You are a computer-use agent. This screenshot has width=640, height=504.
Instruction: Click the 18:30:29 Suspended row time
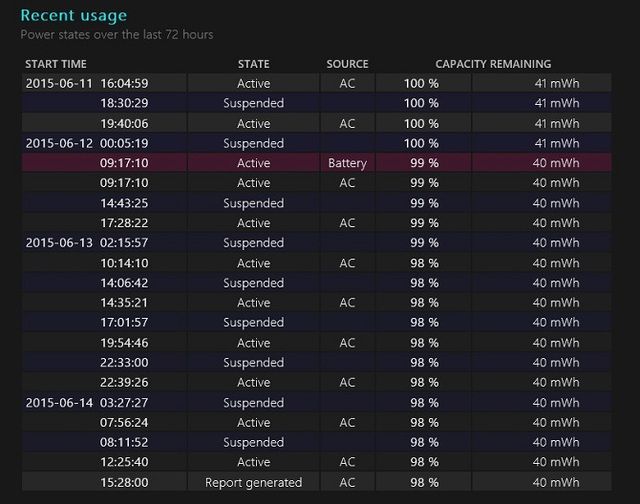pos(124,103)
